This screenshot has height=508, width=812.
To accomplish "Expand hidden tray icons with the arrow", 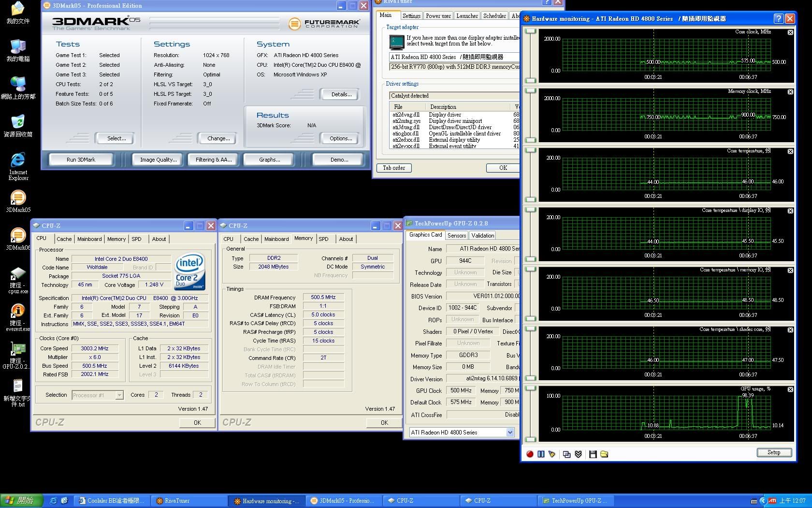I will coord(763,501).
